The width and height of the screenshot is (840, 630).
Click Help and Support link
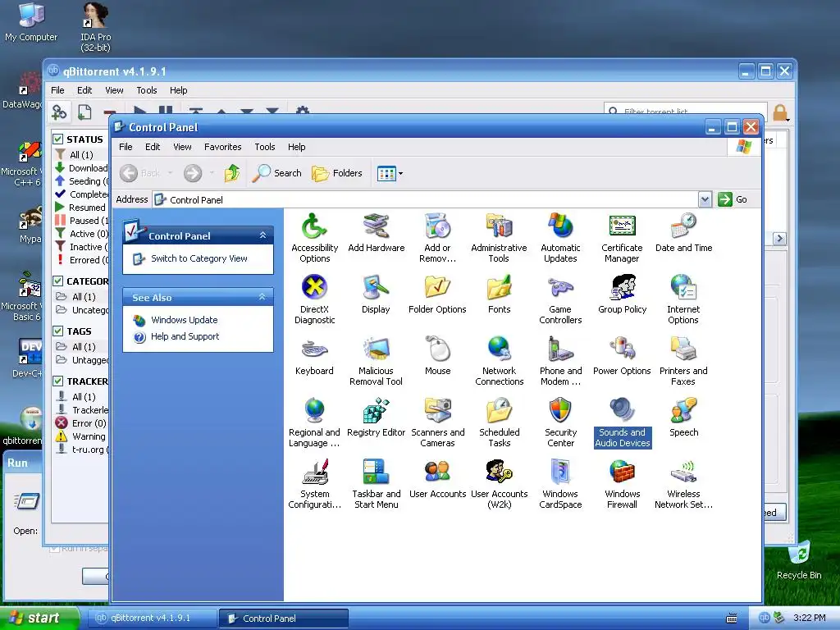pyautogui.click(x=185, y=336)
